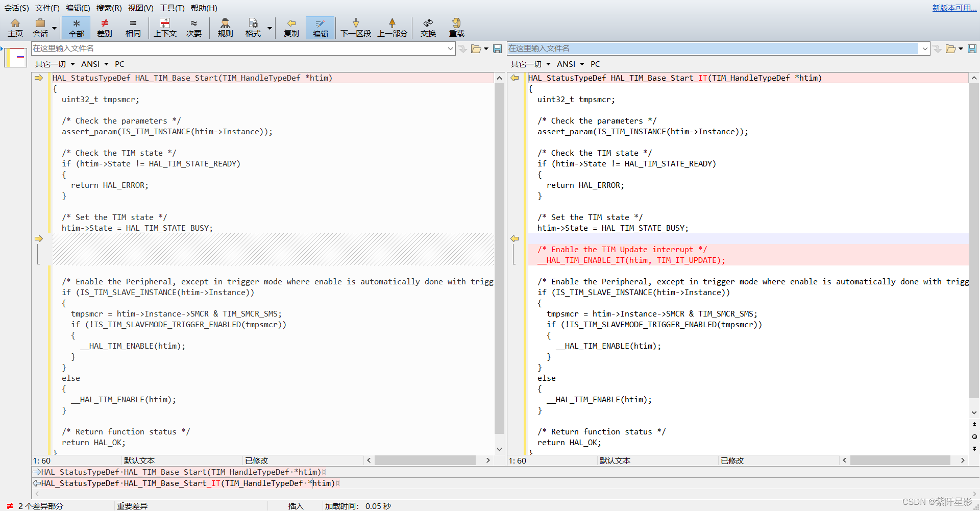
Task: Open the 工具(T) menu
Action: [x=172, y=8]
